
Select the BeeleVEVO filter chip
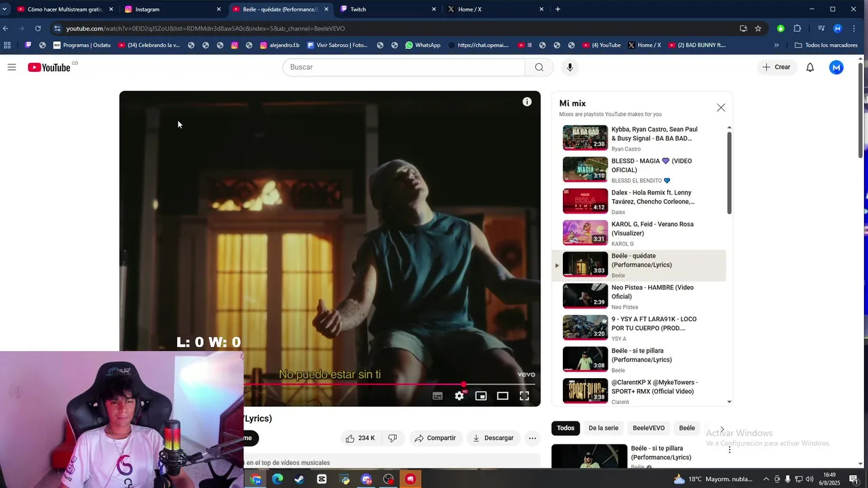point(648,428)
